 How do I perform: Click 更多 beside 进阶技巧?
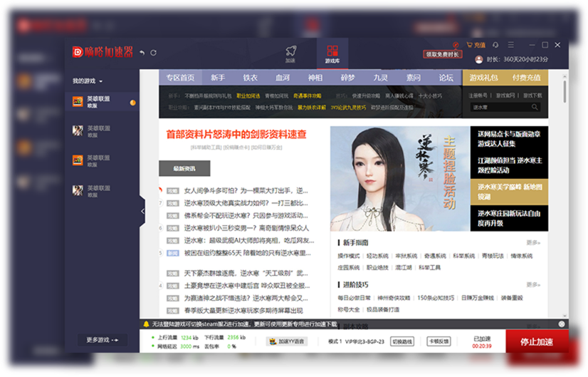(x=533, y=284)
